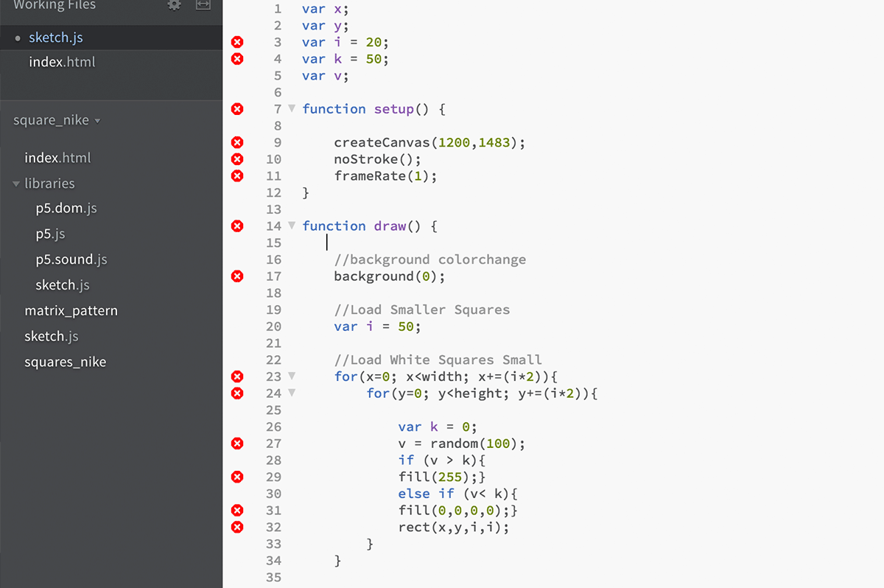
Task: Click the '//Load Smaller Squares' comment
Action: 422,309
